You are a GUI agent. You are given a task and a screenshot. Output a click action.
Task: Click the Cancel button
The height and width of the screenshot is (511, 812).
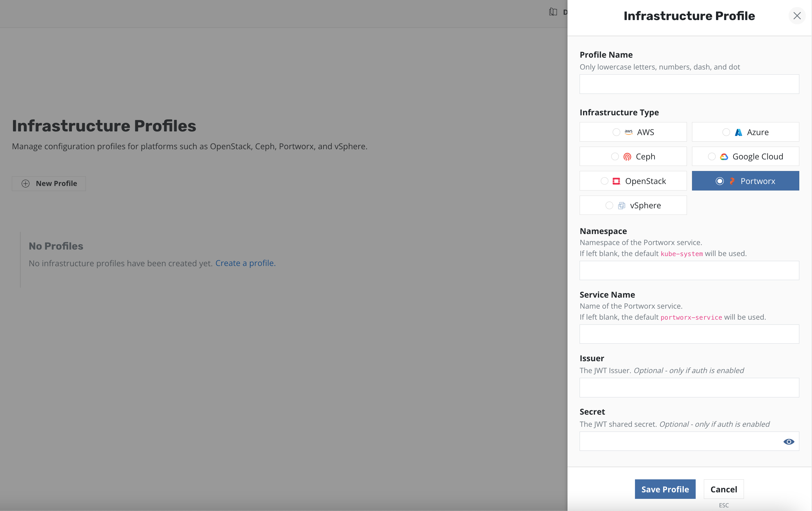tap(723, 489)
